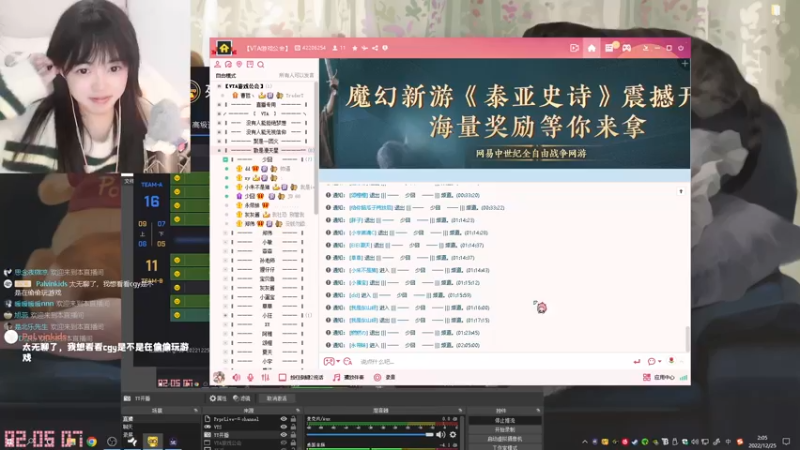Open OBS source 滤镜 filters

[x=242, y=398]
